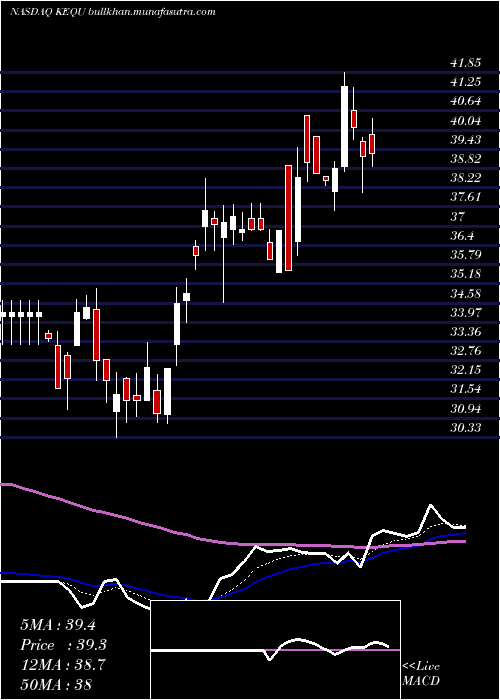500x700 pixels.
Task: Click the 37 price axis label
Action: 458,217
